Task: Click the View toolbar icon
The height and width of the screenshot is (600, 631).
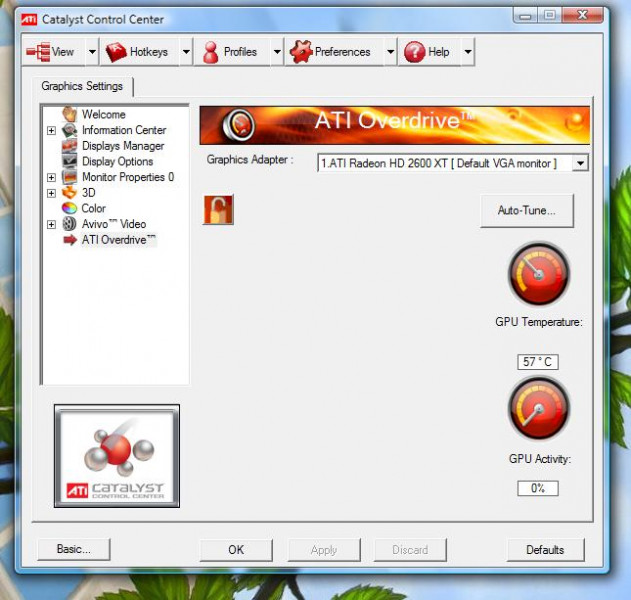Action: tap(38, 52)
